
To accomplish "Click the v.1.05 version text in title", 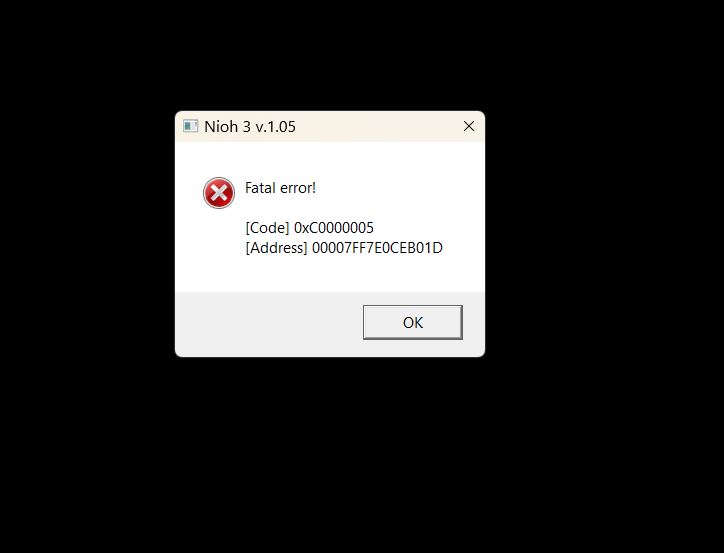I will [x=276, y=126].
